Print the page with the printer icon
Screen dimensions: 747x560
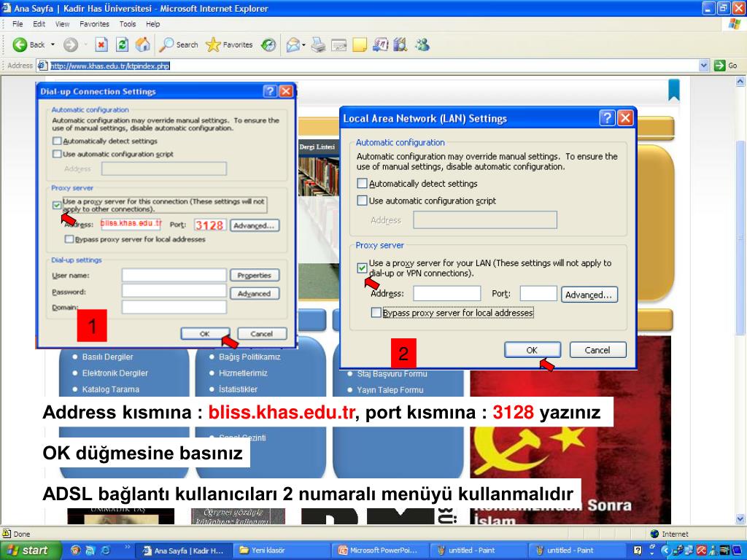point(318,44)
